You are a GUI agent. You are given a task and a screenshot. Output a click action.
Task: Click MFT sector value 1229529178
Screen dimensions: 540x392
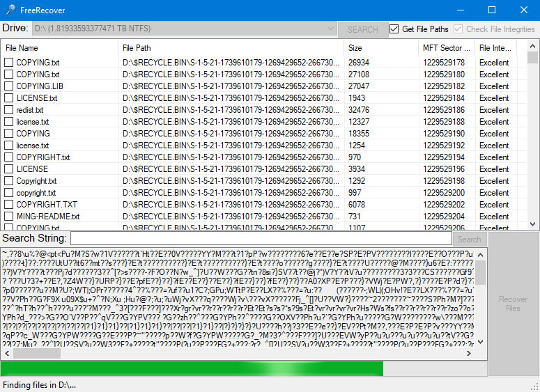(444, 63)
